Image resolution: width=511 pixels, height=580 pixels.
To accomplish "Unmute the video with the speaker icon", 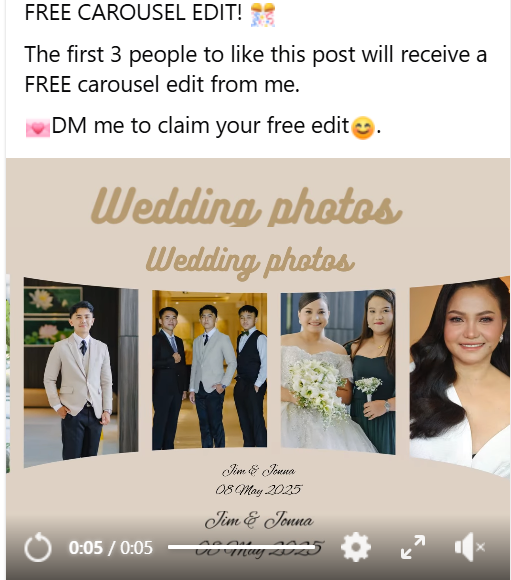I will coord(469,547).
